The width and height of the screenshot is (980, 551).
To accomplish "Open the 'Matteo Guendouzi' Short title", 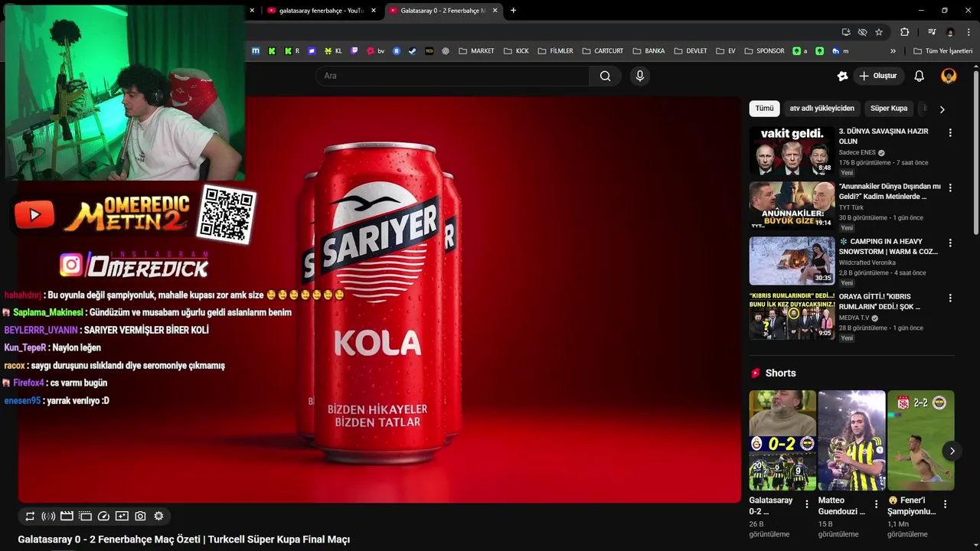I will 841,506.
